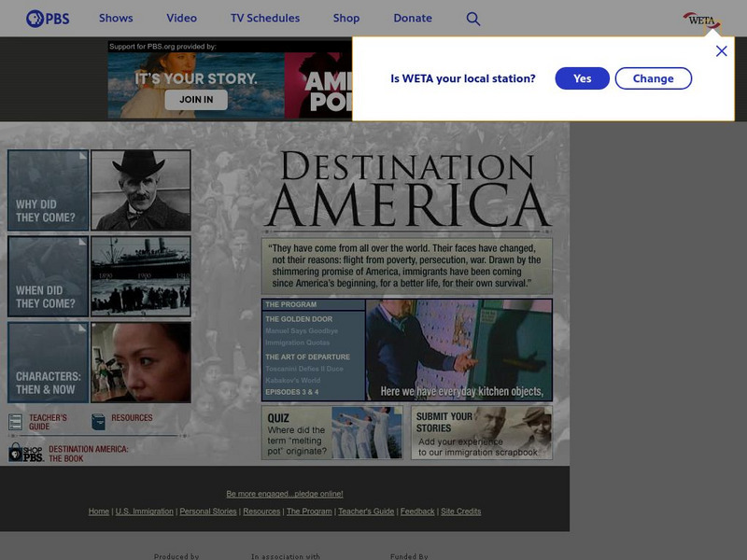Open the Why Did They Come tile
747x560 pixels.
(48, 190)
